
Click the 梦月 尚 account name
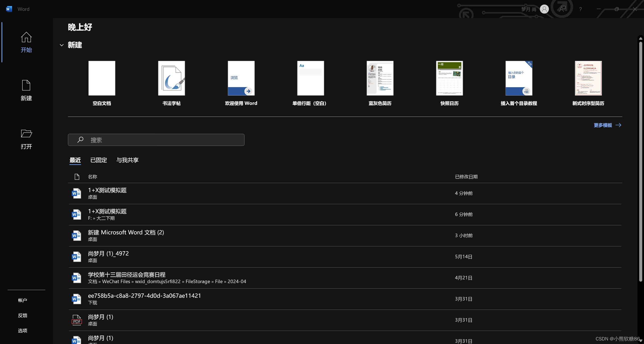click(529, 9)
